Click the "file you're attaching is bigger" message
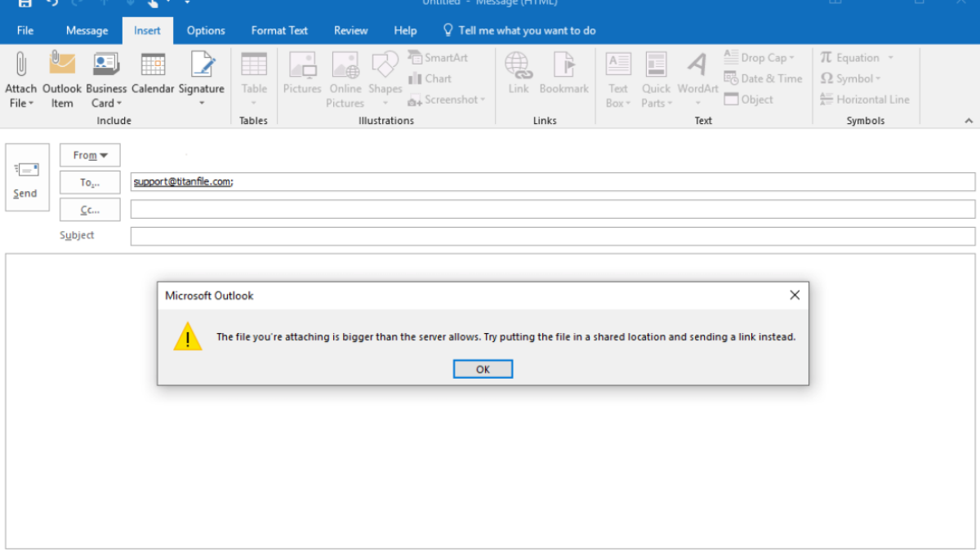 (506, 336)
